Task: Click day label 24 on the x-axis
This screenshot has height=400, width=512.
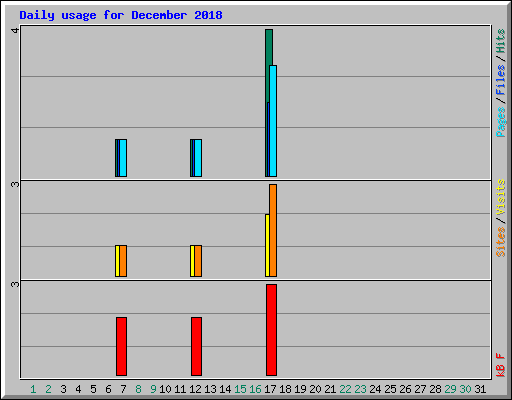Action: pos(375,389)
